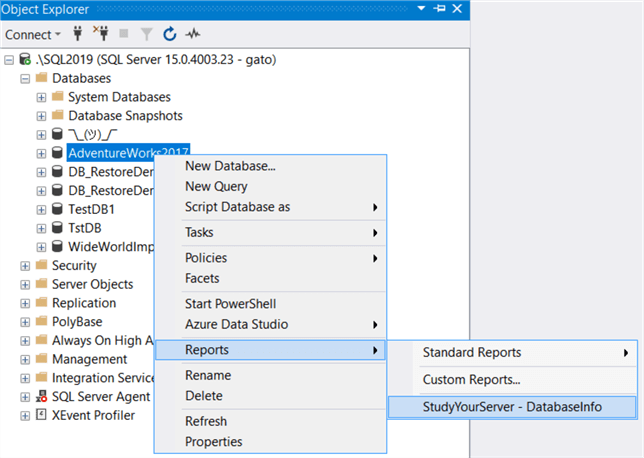Image resolution: width=644 pixels, height=458 pixels.
Task: Click the Refresh icon in Object Explorer toolbar
Action: pyautogui.click(x=170, y=34)
